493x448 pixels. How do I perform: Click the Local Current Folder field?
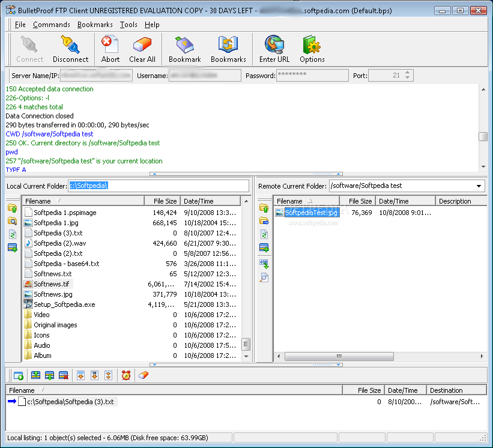tap(159, 186)
